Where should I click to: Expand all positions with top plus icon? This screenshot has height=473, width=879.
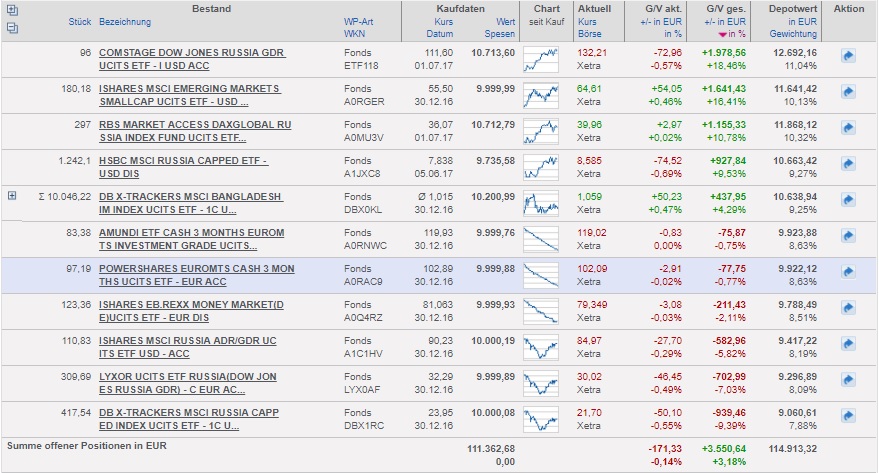11,9
